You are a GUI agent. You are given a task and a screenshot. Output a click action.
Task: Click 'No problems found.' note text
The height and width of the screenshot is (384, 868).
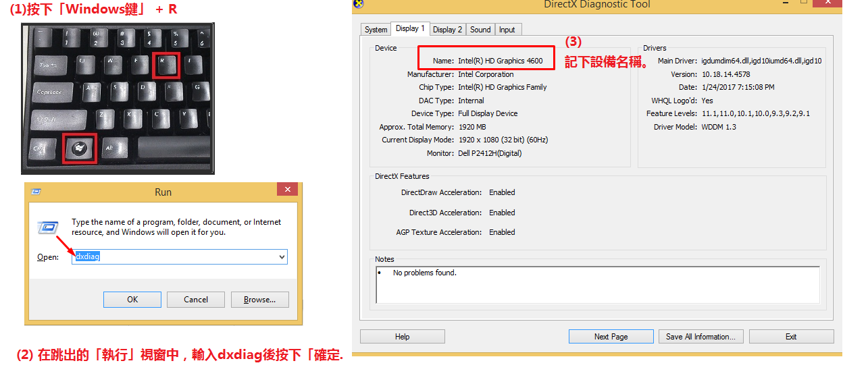[425, 273]
